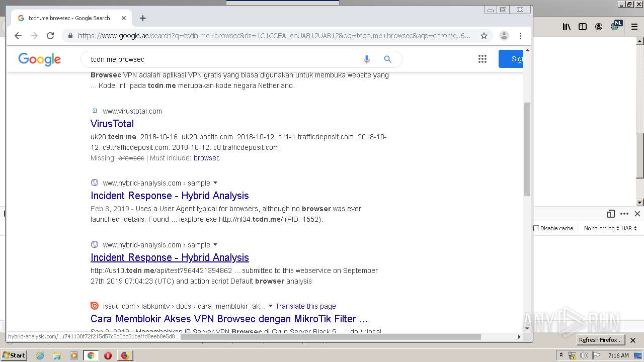Open Feb 8, 2019 Incident Response result
This screenshot has width=644, height=362.
pyautogui.click(x=170, y=196)
